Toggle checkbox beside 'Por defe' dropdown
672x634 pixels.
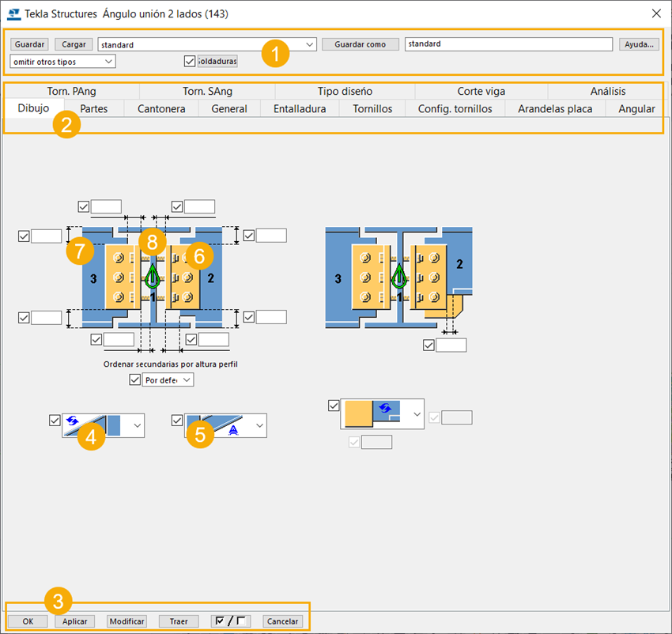pyautogui.click(x=135, y=379)
